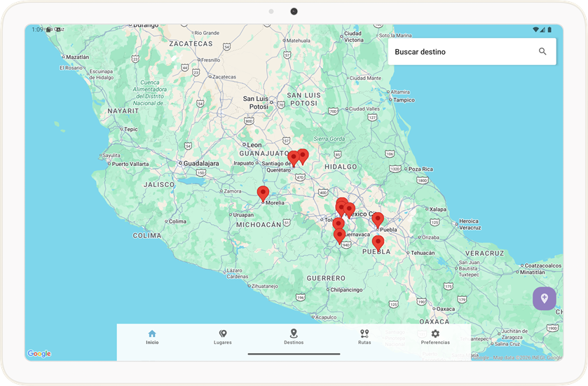Tap the Orizaba label
This screenshot has height=386, width=588.
[430, 237]
